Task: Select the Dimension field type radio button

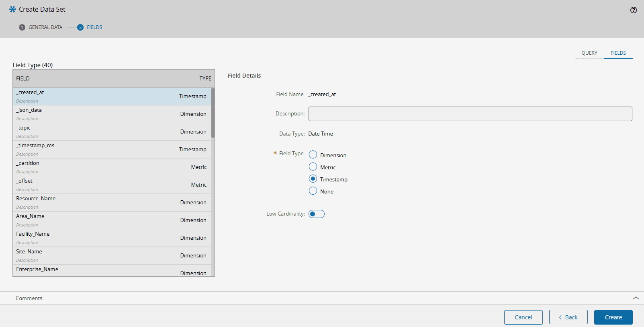Action: tap(313, 155)
